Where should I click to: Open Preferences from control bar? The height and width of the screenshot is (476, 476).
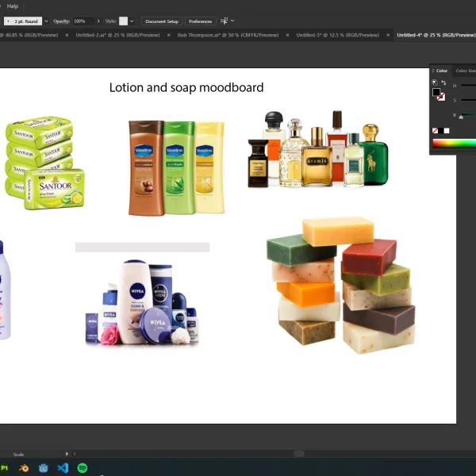201,21
